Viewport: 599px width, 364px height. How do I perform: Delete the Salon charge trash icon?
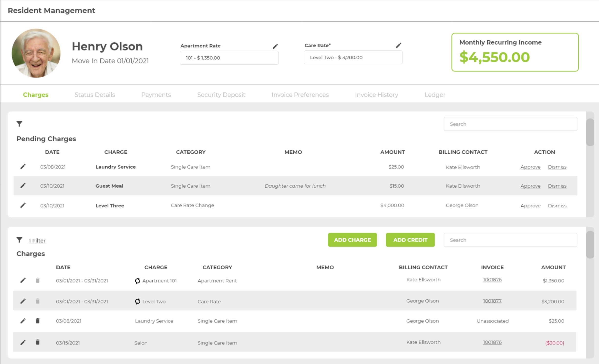pyautogui.click(x=38, y=342)
